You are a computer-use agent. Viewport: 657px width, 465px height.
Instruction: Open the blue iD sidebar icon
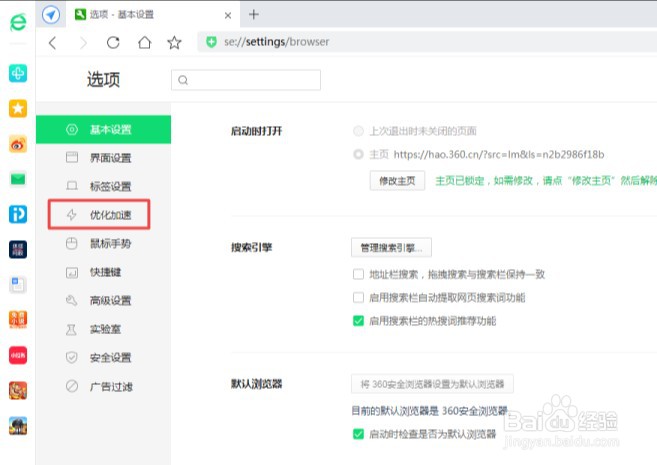(x=18, y=214)
